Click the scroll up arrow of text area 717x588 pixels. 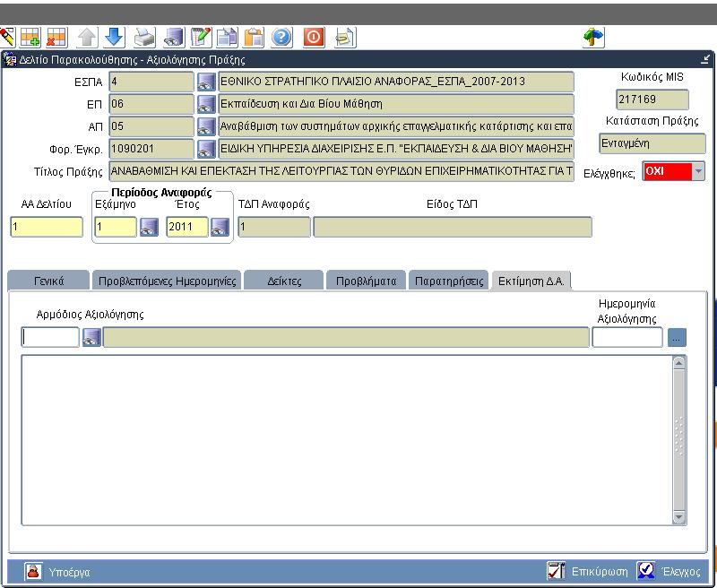click(x=678, y=363)
